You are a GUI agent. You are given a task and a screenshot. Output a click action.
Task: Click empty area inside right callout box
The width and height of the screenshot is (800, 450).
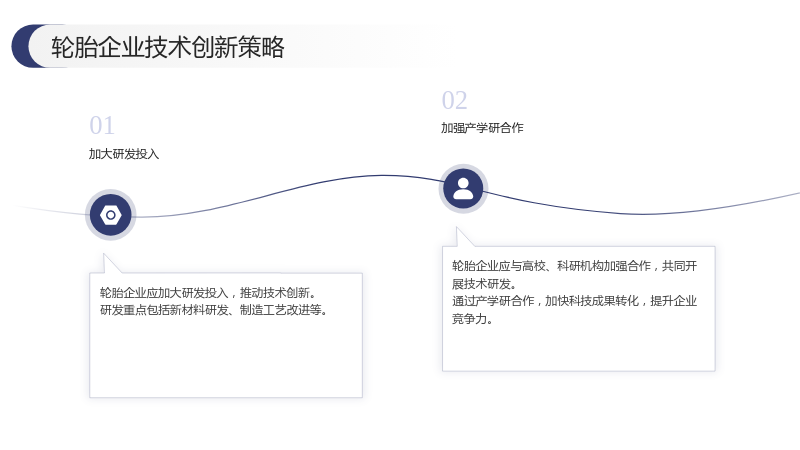pos(578,349)
